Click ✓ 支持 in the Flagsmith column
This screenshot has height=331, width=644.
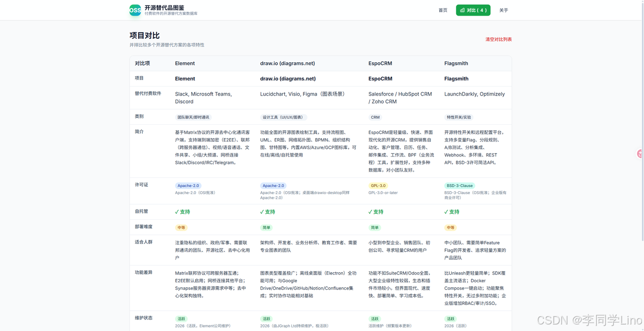pos(452,212)
